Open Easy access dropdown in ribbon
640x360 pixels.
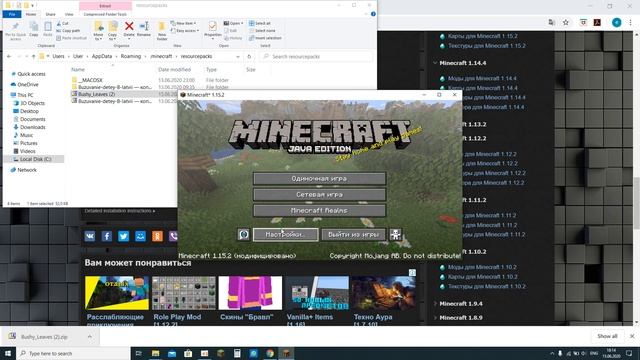tap(185, 31)
